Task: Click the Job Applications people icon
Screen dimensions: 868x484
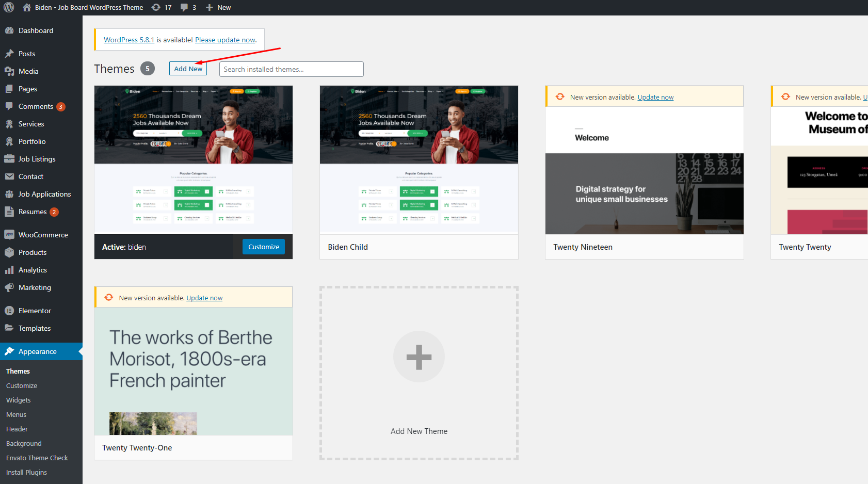Action: pos(9,194)
